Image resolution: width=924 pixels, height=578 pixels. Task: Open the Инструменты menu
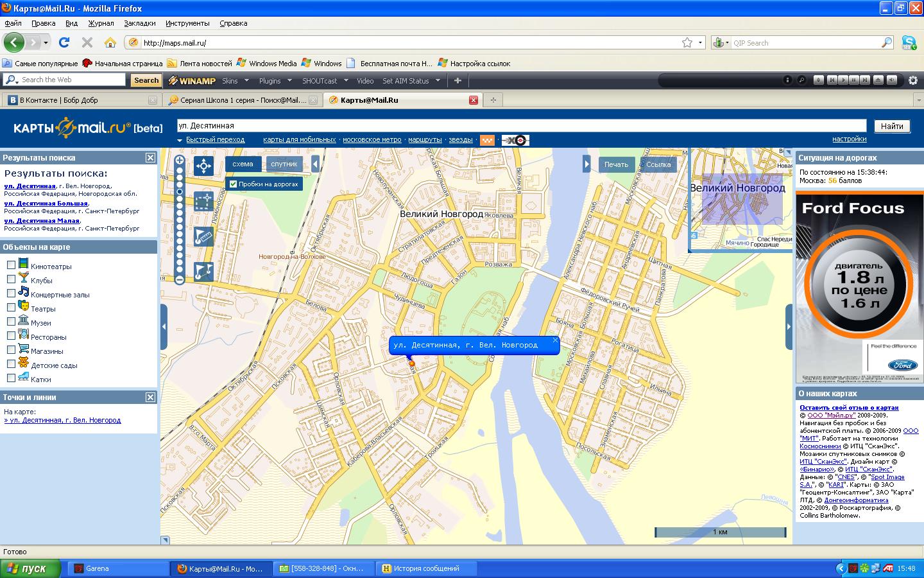pos(187,23)
